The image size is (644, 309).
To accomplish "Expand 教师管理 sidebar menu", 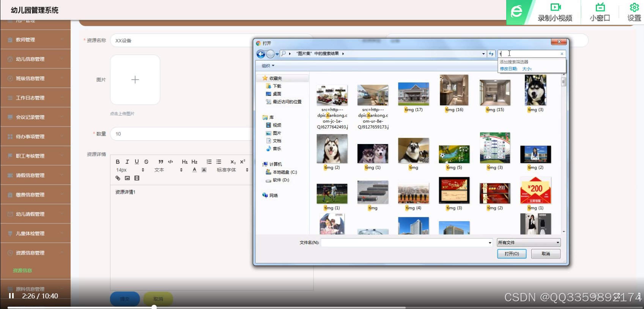I will click(35, 40).
